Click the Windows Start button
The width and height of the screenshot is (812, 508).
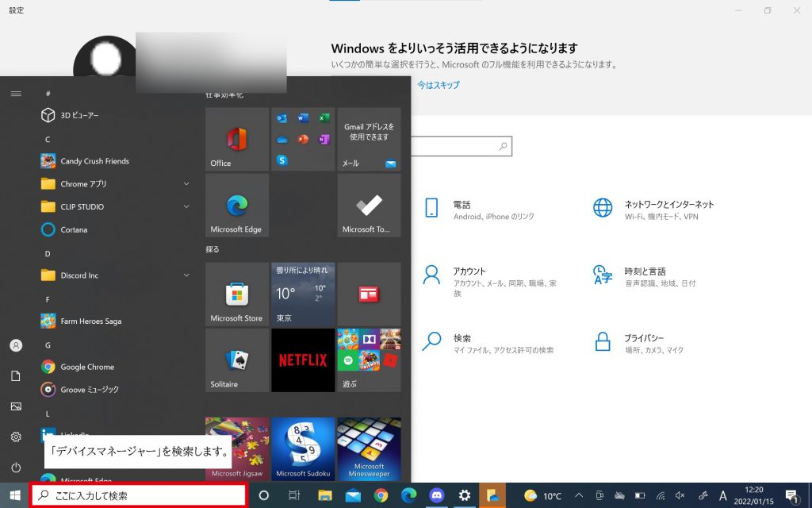(x=15, y=495)
